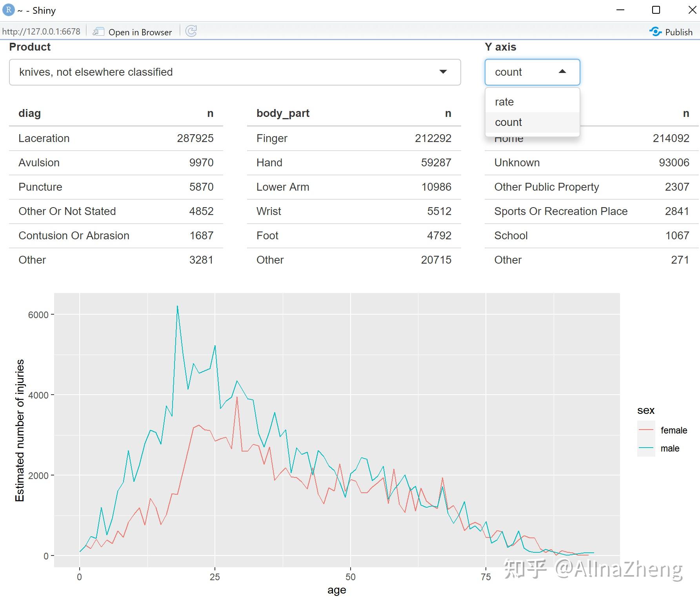Click the URL address 127.0.0.1:6678
This screenshot has width=700, height=601.
[x=41, y=32]
